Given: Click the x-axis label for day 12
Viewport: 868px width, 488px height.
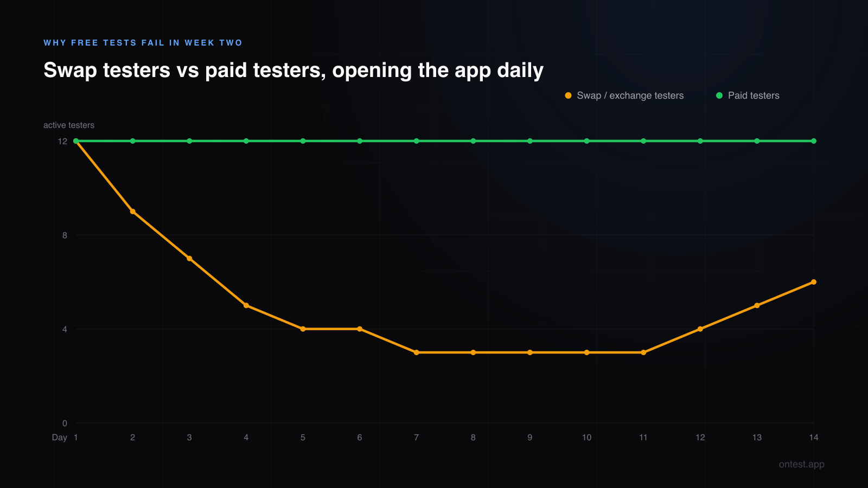Looking at the screenshot, I should coord(700,438).
